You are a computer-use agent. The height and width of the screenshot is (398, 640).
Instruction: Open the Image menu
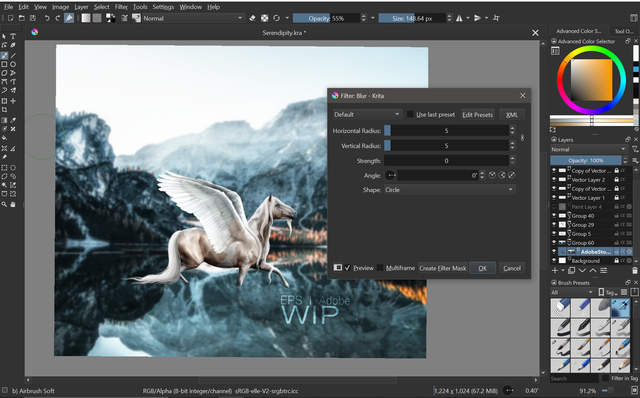[x=60, y=7]
